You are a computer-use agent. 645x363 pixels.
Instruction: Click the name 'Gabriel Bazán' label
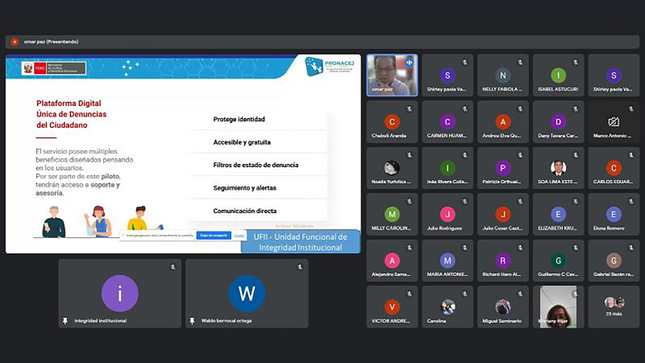click(613, 274)
